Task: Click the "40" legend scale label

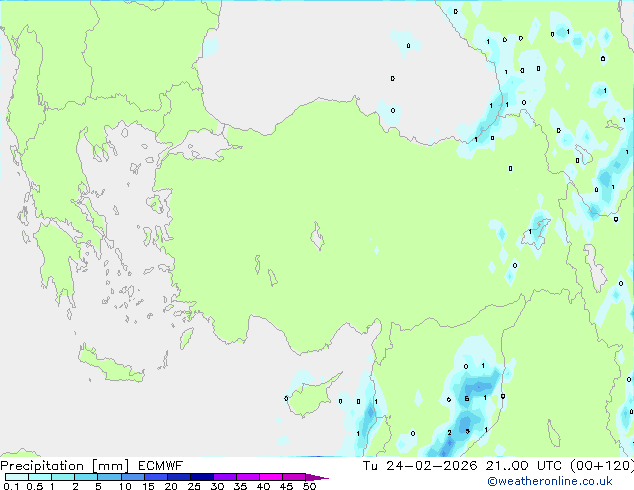Action: tap(263, 486)
